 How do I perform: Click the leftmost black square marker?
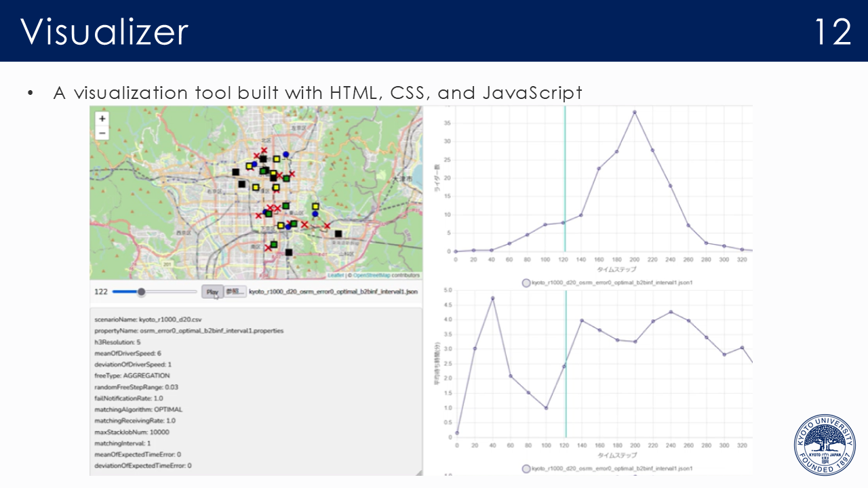(235, 172)
